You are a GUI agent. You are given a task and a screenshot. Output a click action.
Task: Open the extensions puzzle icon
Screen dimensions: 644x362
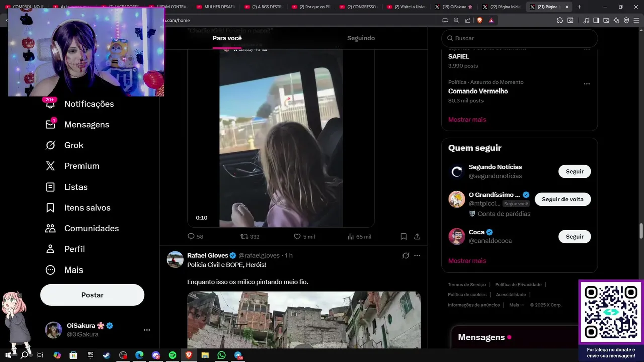pos(560,20)
